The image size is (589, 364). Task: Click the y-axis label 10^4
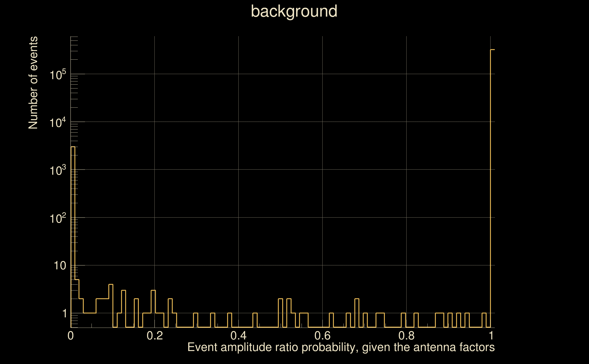58,123
